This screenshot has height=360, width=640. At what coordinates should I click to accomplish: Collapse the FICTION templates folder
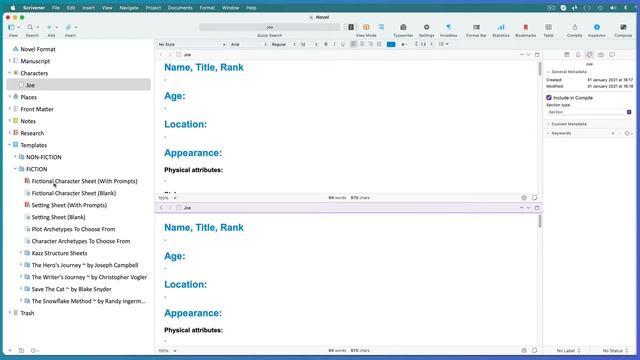click(x=15, y=169)
